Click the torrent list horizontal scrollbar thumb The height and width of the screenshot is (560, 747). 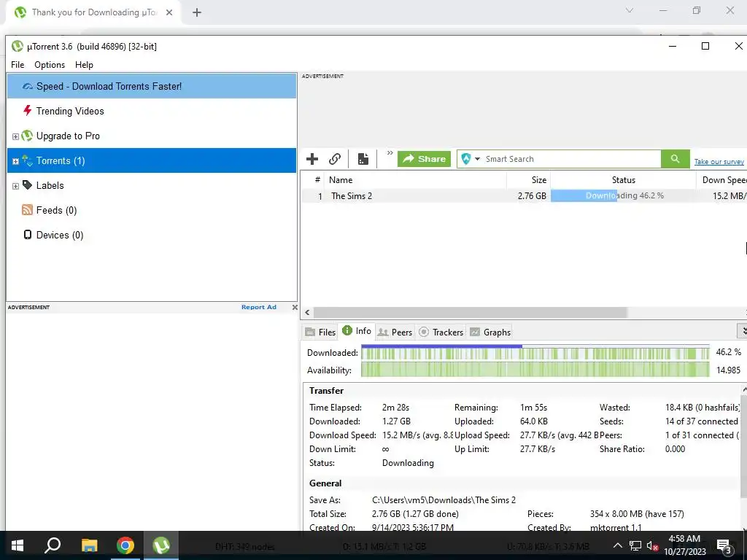coord(470,312)
